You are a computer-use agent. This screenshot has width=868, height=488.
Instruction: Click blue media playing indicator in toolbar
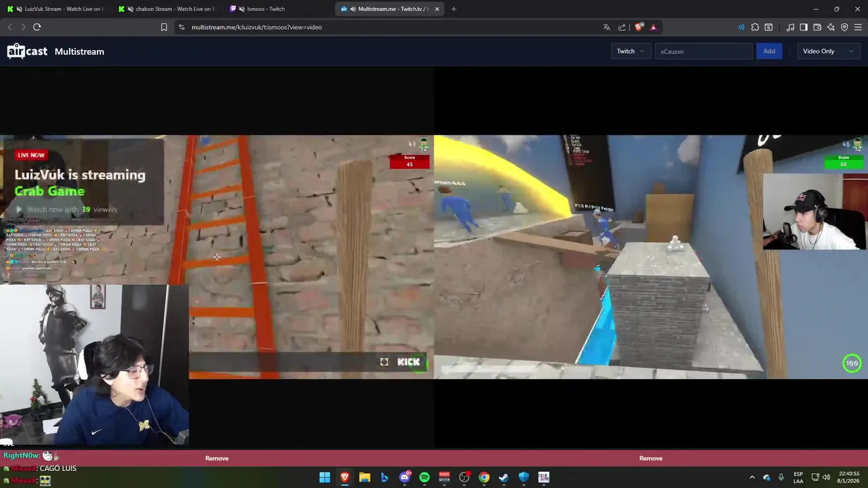pos(741,27)
